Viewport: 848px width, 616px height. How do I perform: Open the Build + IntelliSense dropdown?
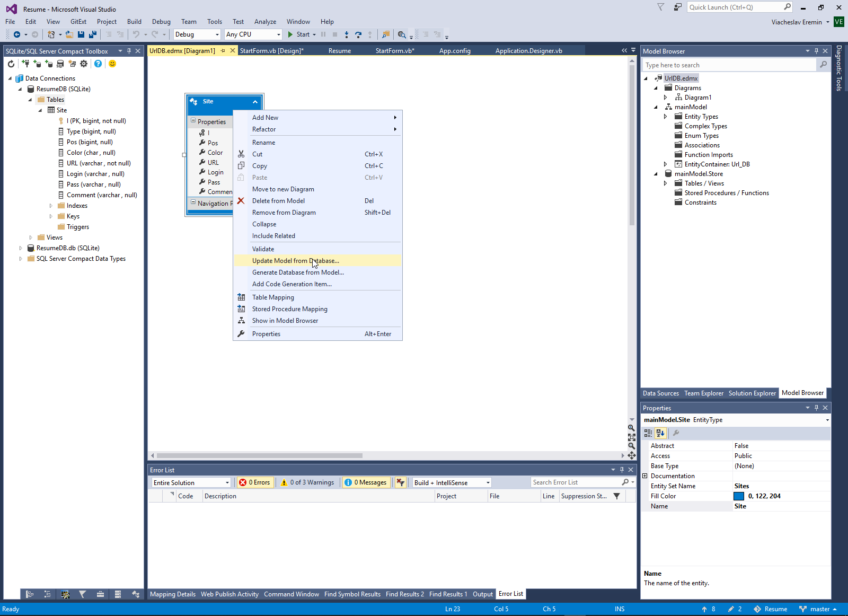(x=452, y=482)
